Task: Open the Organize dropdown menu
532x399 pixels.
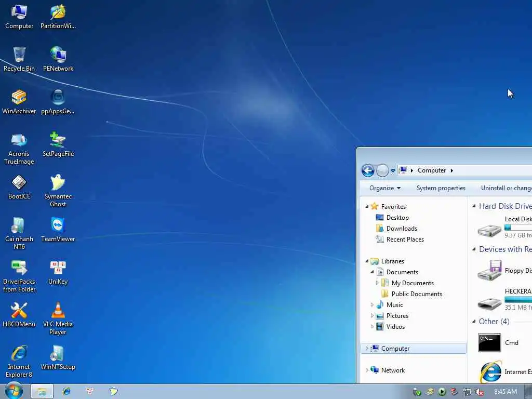Action: (385, 188)
